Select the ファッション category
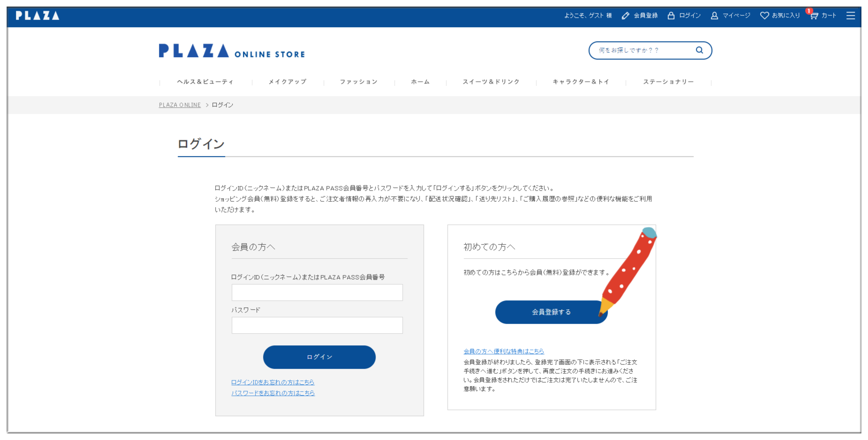Screen dimensions: 868x440 pos(359,82)
